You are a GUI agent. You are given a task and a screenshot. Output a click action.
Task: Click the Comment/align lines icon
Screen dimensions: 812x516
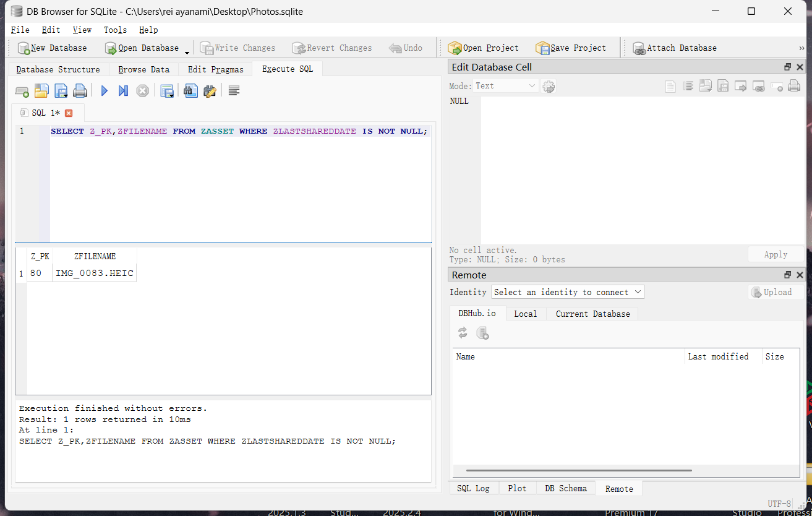tap(234, 91)
